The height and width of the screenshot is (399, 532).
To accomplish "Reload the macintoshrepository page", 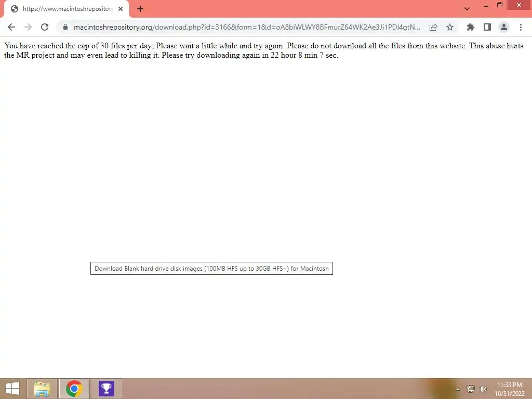I will [45, 27].
